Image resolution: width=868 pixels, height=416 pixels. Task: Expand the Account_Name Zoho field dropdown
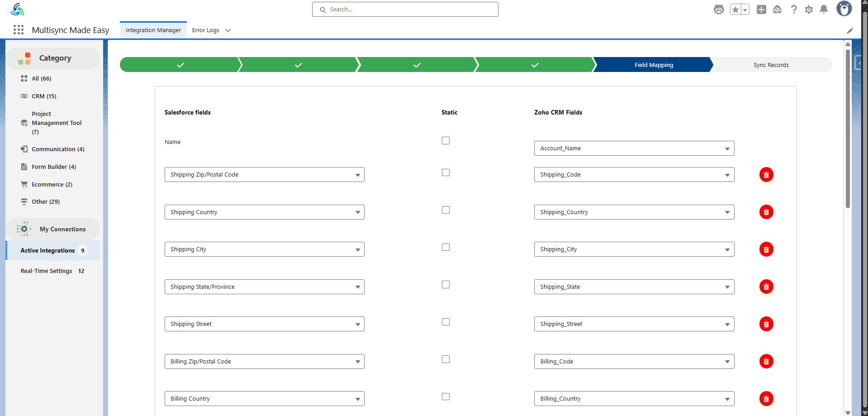[x=634, y=148]
